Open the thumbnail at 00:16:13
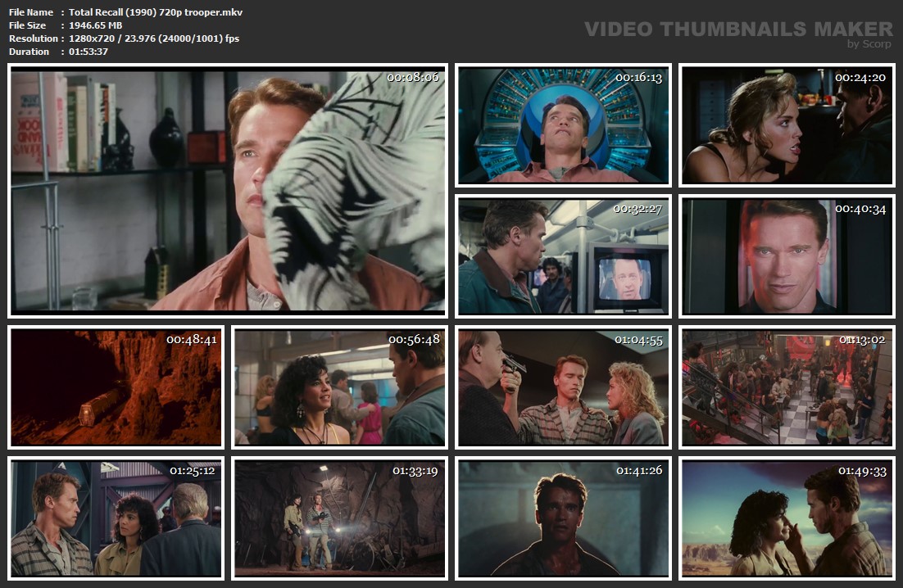 pos(563,125)
